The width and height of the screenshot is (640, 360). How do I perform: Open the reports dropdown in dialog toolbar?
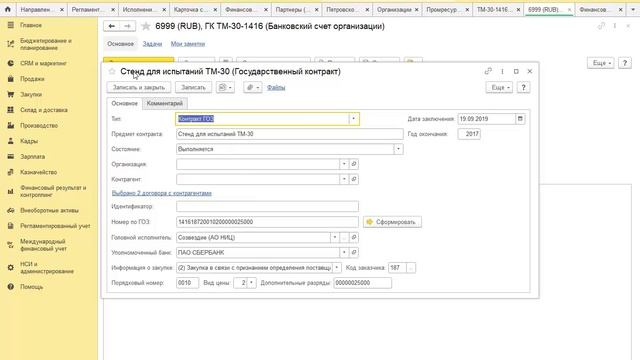click(225, 87)
